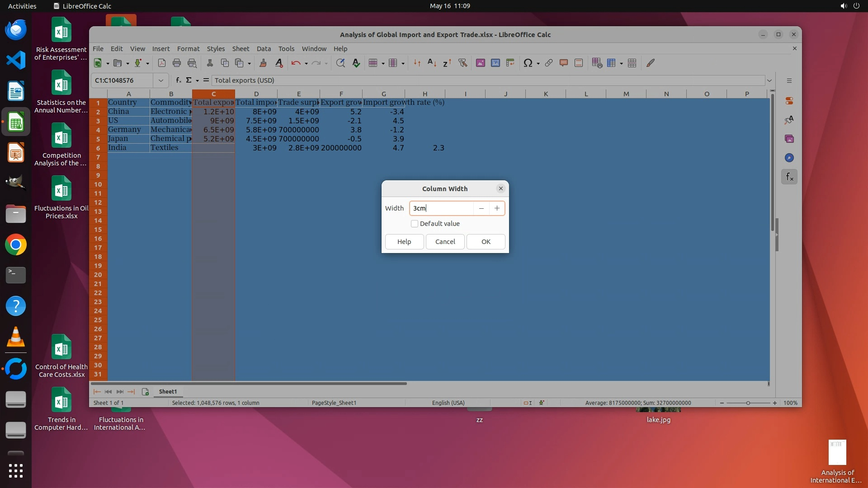Image resolution: width=868 pixels, height=488 pixels.
Task: Open the sidebar Functions panel
Action: tap(789, 177)
